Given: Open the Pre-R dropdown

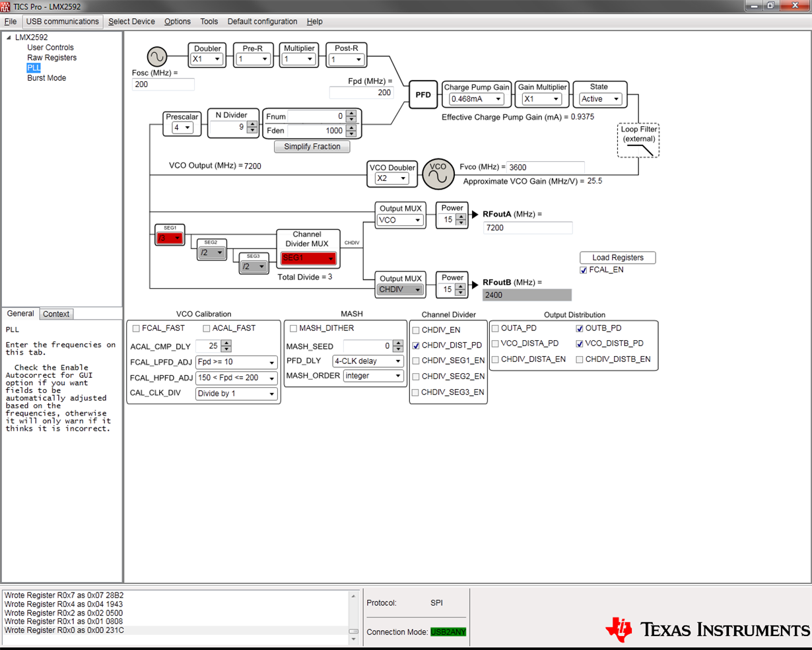Looking at the screenshot, I should tap(254, 59).
